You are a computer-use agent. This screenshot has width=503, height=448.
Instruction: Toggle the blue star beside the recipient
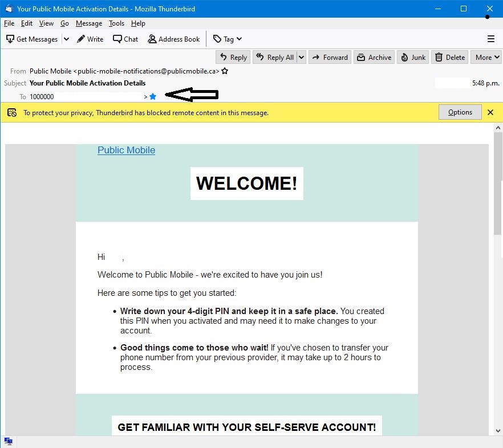point(152,97)
